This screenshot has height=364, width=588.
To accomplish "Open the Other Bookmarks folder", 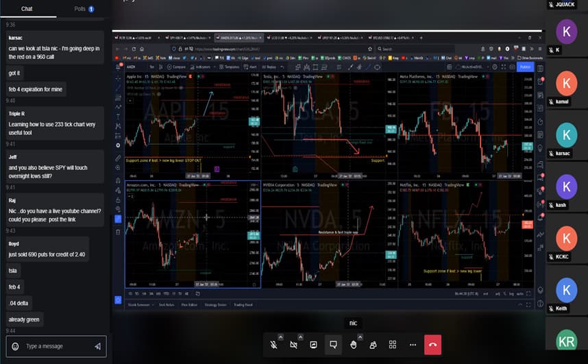I will point(530,58).
